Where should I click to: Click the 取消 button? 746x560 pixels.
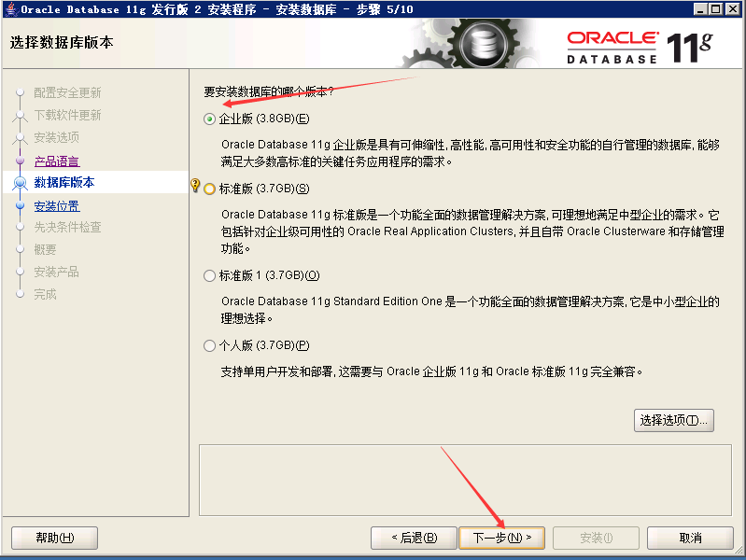coord(690,538)
